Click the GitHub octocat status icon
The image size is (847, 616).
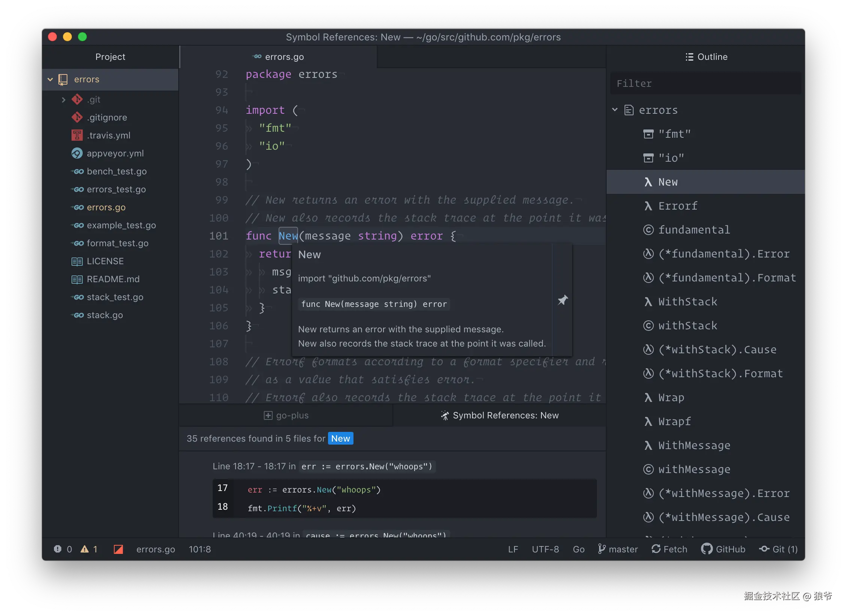coord(707,549)
